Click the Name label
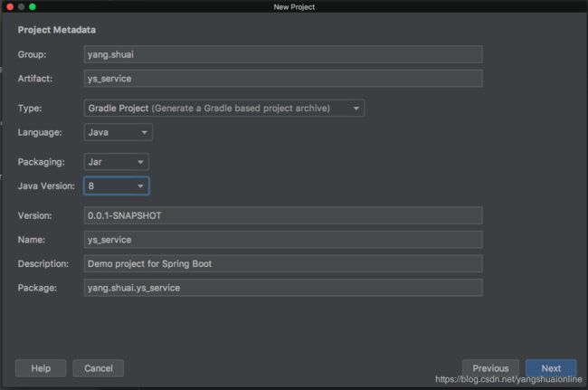Viewport: 588px width, 390px height. coord(31,240)
